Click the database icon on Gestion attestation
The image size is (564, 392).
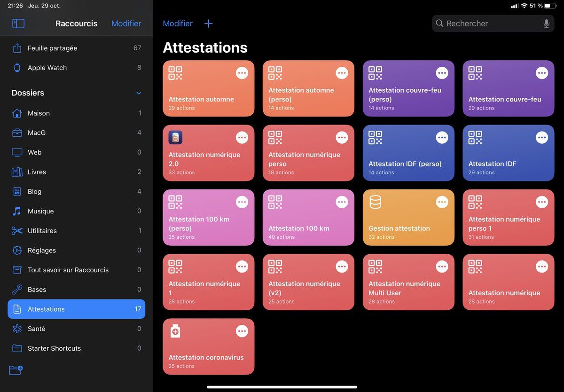(x=375, y=202)
